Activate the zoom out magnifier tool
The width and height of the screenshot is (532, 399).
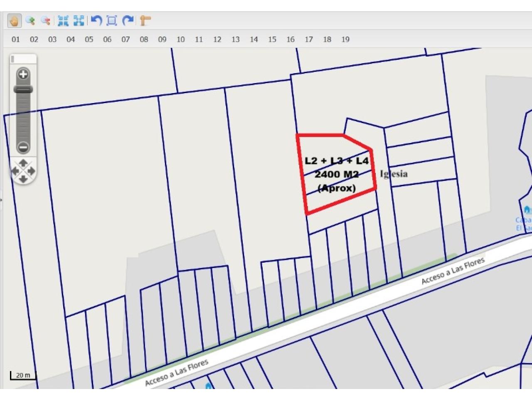(x=45, y=20)
